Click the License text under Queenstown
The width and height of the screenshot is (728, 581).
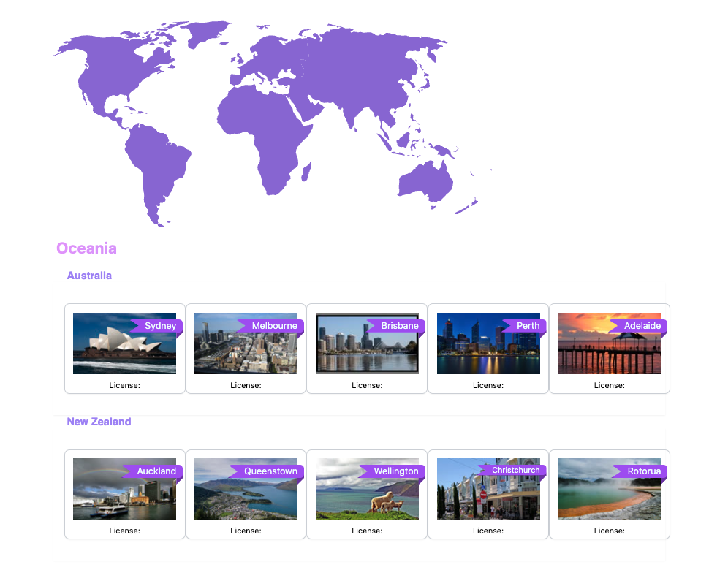[246, 531]
